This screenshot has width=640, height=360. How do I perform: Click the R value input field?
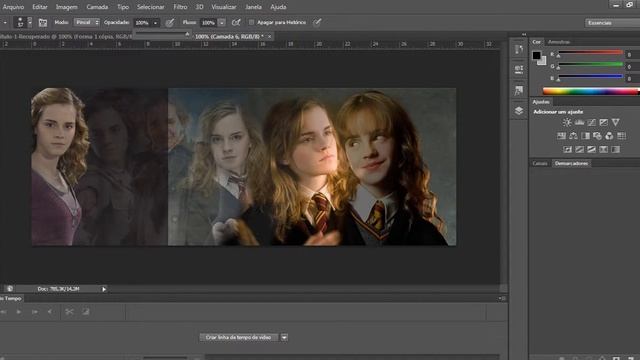point(632,54)
